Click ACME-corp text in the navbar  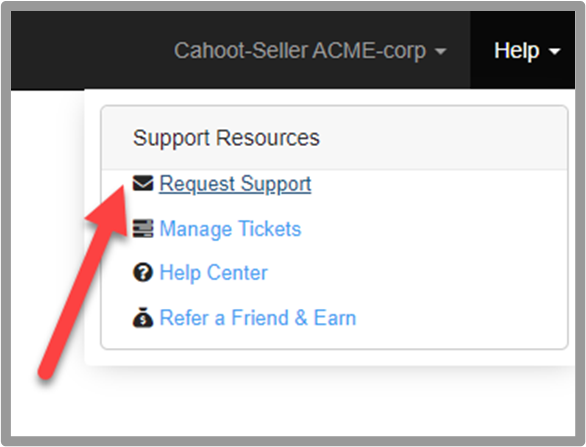tap(369, 50)
